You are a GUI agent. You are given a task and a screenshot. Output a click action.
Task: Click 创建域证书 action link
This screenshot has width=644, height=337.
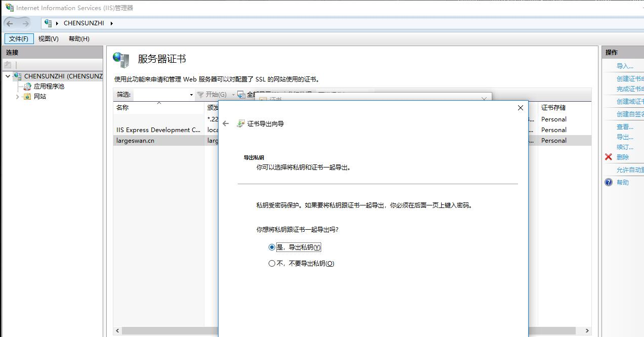630,102
